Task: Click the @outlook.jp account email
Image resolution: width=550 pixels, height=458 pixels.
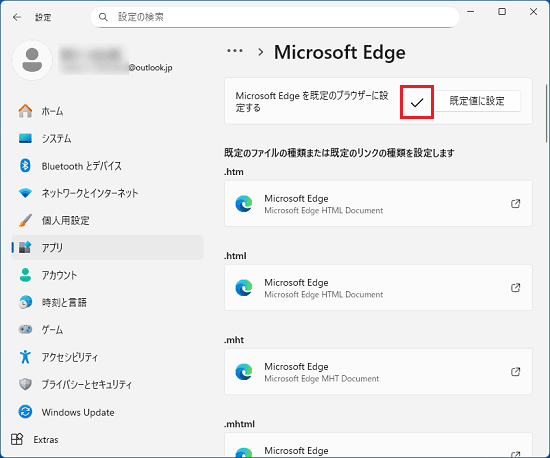Action: coord(150,67)
